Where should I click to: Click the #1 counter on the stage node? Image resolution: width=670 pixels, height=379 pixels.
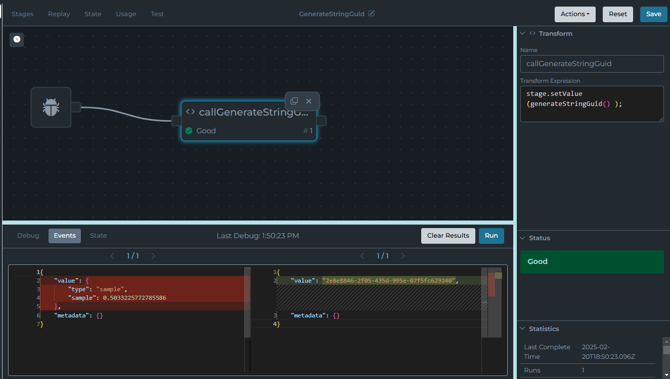[x=308, y=131]
